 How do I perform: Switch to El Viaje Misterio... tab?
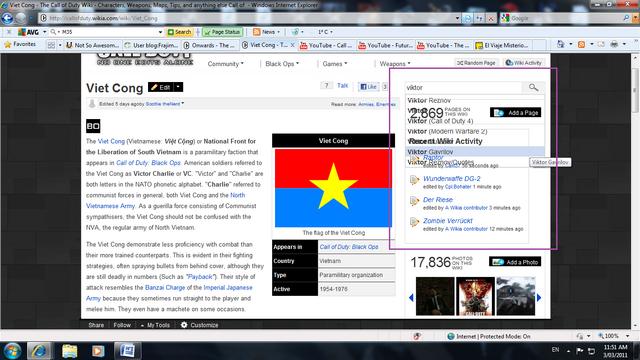[502, 45]
